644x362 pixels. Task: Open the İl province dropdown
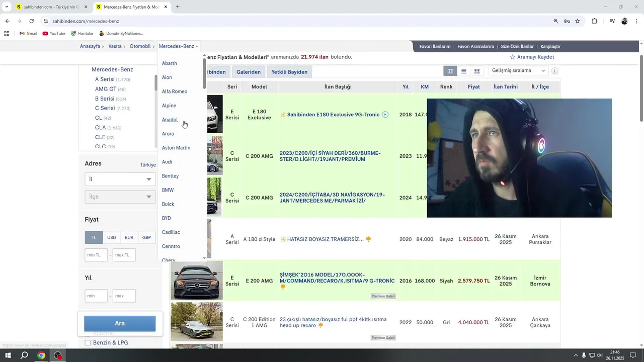[x=120, y=179]
